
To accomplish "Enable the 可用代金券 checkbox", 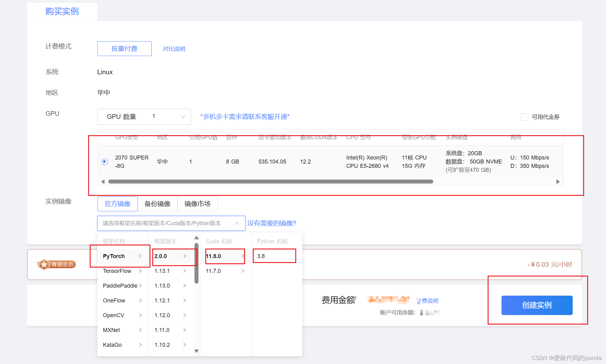I will click(524, 117).
